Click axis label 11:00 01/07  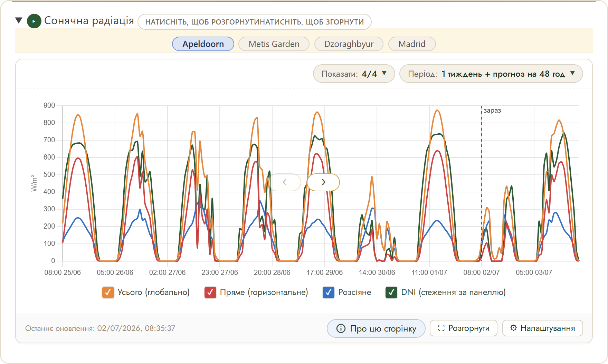point(429,272)
